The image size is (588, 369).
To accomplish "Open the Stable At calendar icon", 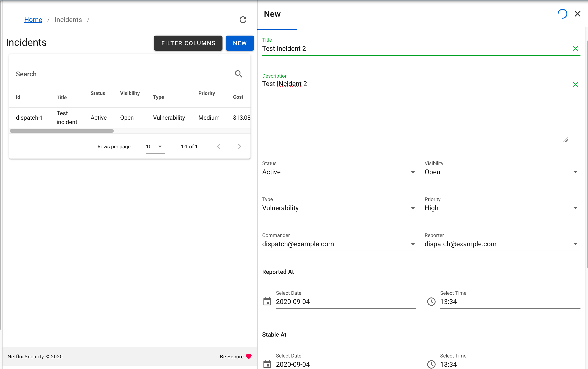I will point(267,364).
